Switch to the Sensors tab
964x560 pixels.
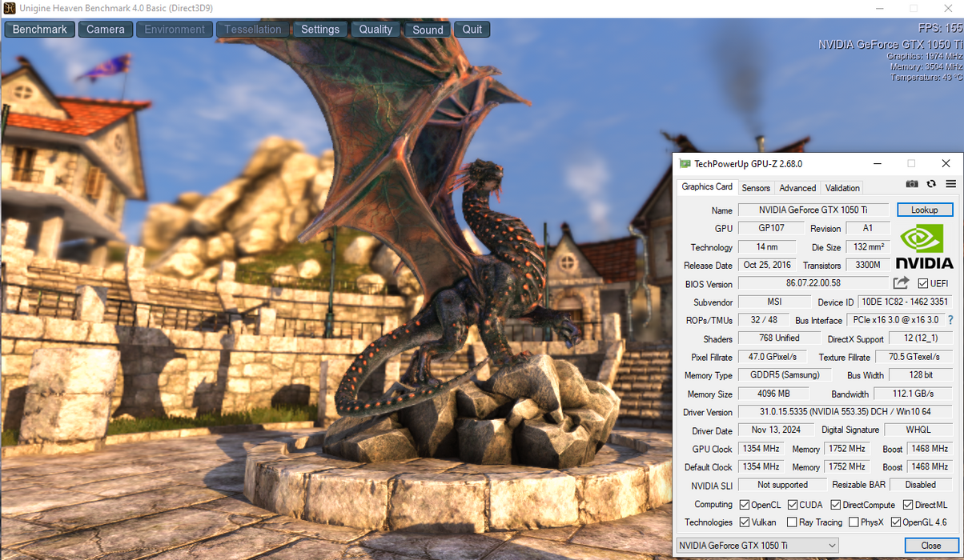click(756, 188)
